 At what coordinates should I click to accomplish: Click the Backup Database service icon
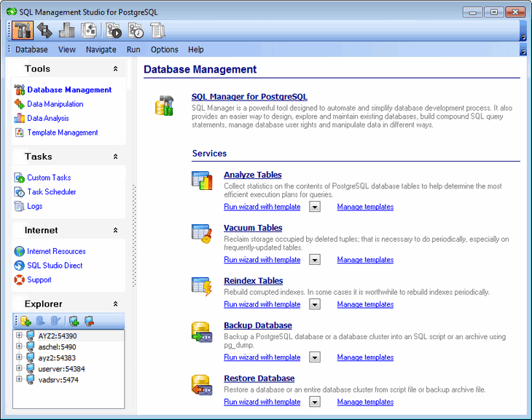point(202,333)
